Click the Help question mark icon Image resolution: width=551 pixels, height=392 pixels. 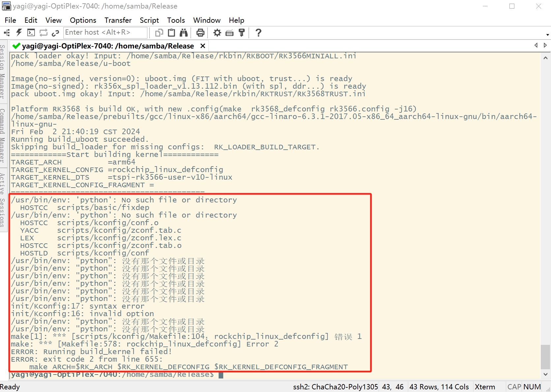(x=259, y=33)
